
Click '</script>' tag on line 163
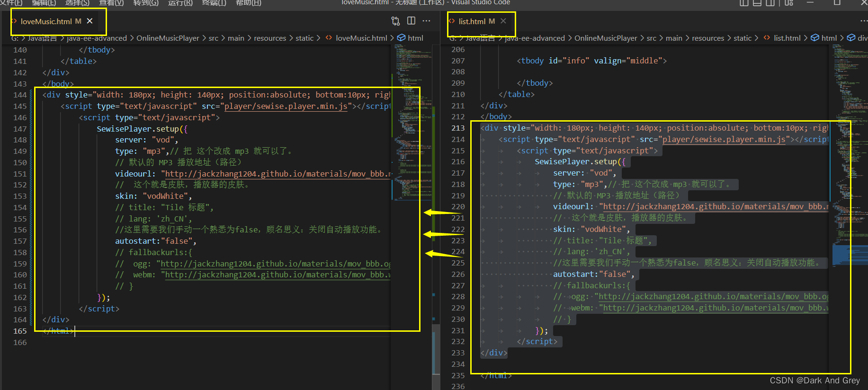click(99, 309)
